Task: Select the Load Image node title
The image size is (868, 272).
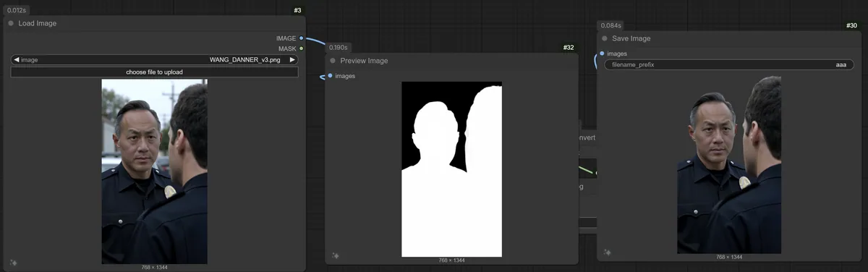Action: [x=38, y=23]
